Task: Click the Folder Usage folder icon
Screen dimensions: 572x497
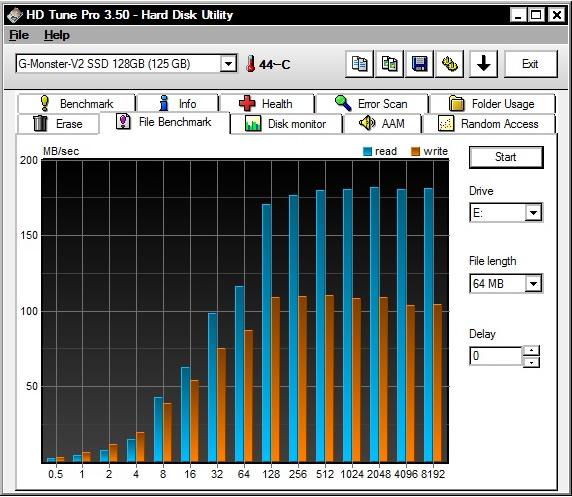Action: [456, 103]
